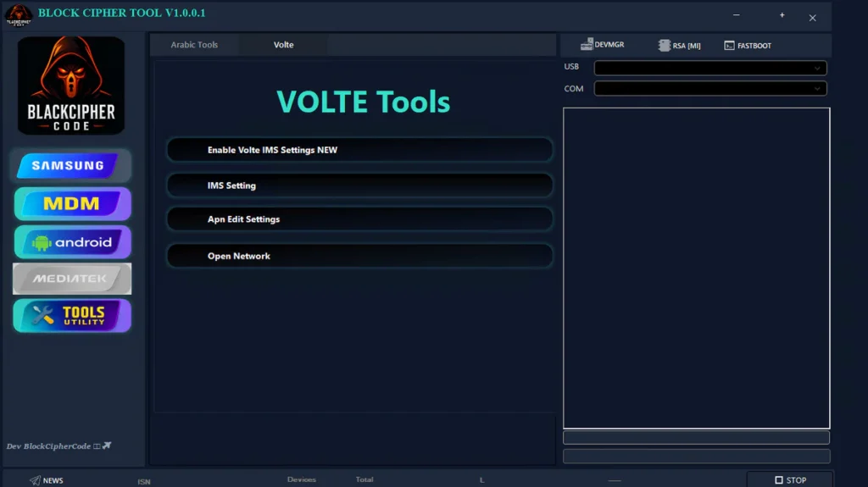Select the Volte tab
This screenshot has width=868, height=487.
[283, 45]
